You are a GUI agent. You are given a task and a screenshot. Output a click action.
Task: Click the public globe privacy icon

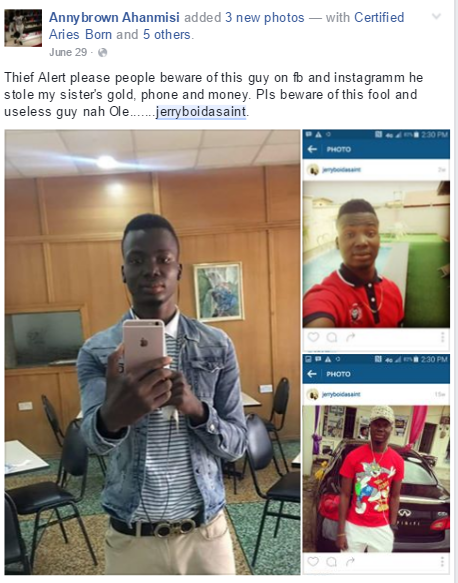102,53
